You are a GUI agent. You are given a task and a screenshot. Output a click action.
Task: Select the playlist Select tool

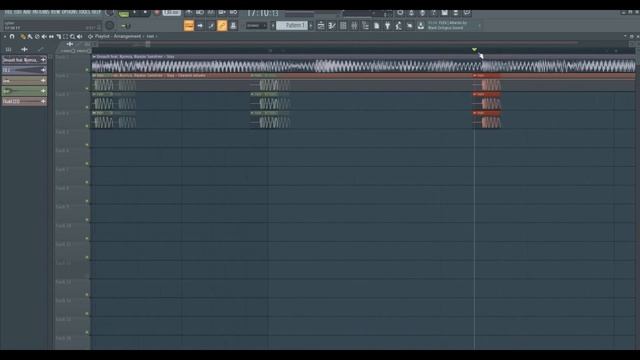65,36
